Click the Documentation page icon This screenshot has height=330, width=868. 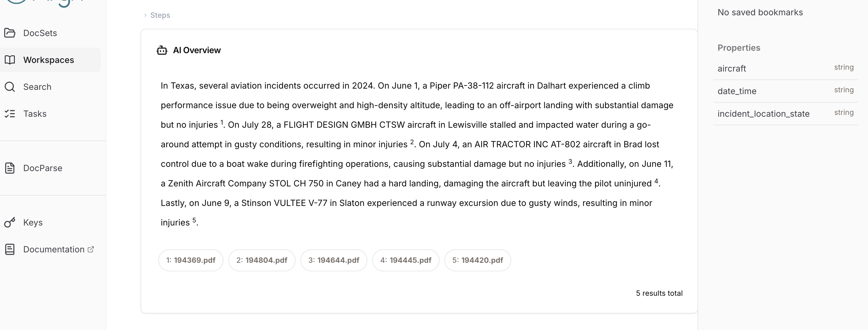(10, 249)
